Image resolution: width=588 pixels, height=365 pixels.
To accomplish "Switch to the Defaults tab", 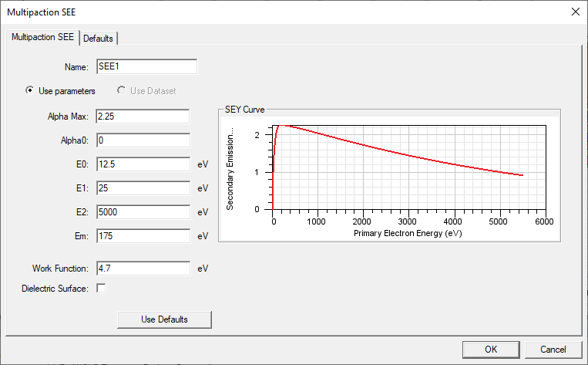I will tap(98, 39).
